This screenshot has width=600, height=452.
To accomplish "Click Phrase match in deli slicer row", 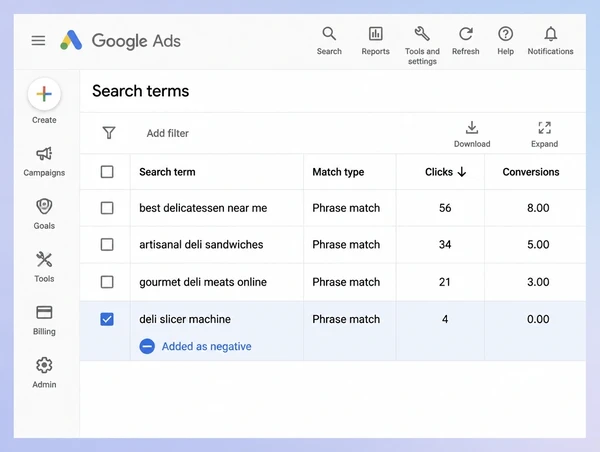I will pos(346,319).
